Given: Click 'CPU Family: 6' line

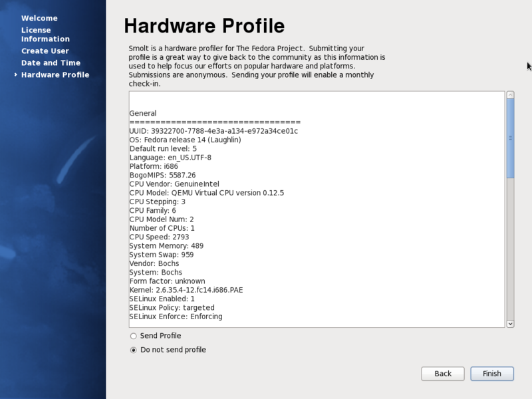Looking at the screenshot, I should (153, 210).
